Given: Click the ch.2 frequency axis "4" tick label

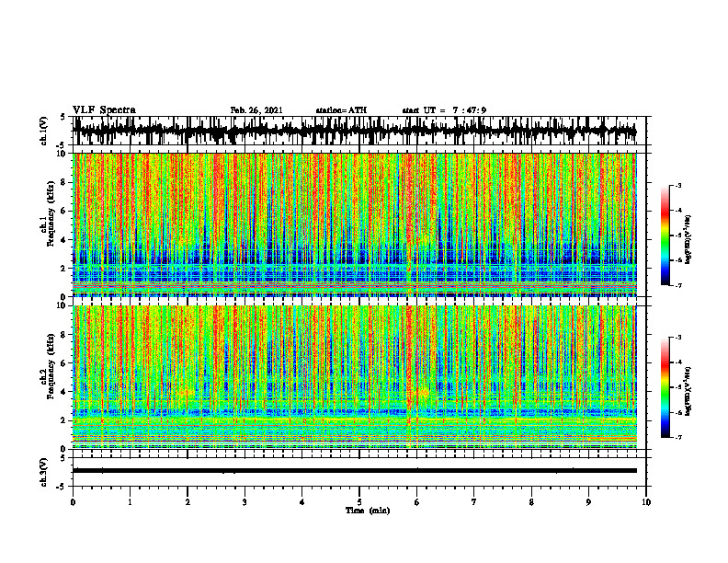Looking at the screenshot, I should coord(63,392).
